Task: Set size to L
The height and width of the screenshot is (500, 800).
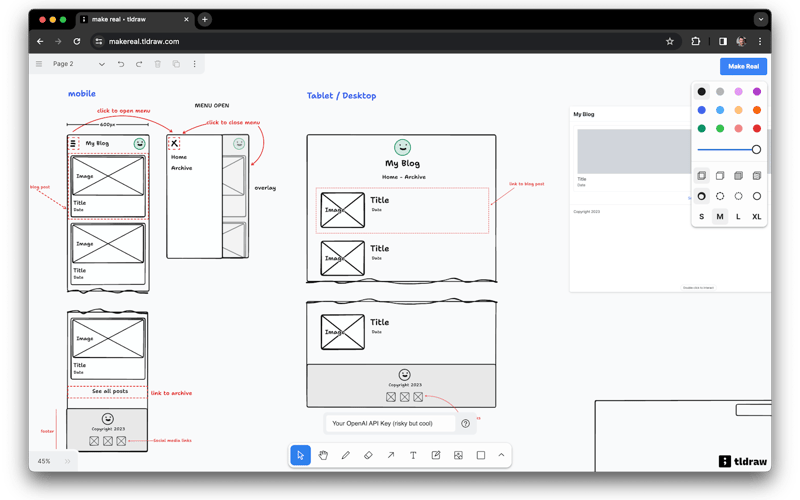Action: point(738,217)
